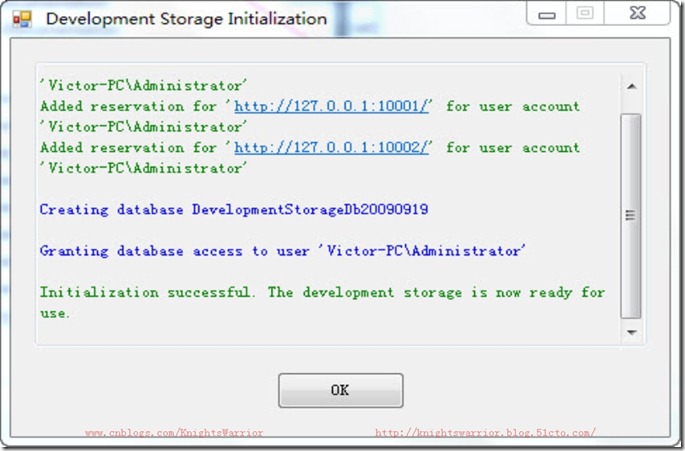Minimize the Development Storage Initialization window
Viewport: 685px width, 451px height.
[547, 14]
